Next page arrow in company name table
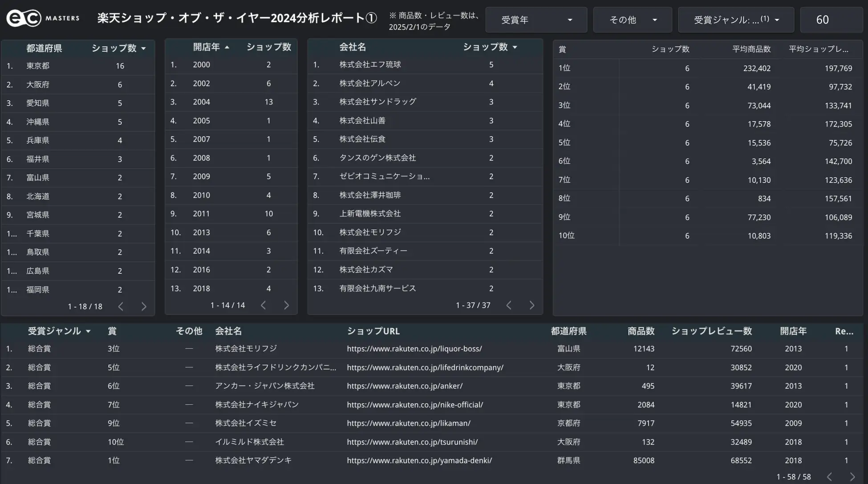Image resolution: width=868 pixels, height=484 pixels. 531,305
